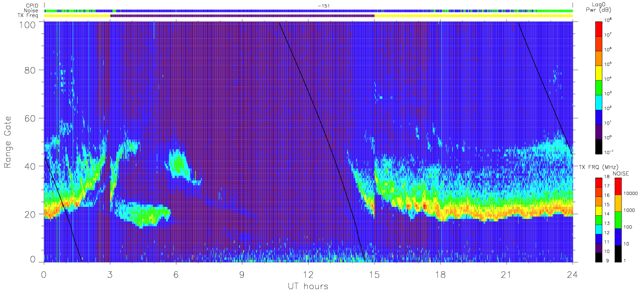Click the x-axis tick label '6'
Viewport: 644px width, 297px height.
point(176,274)
